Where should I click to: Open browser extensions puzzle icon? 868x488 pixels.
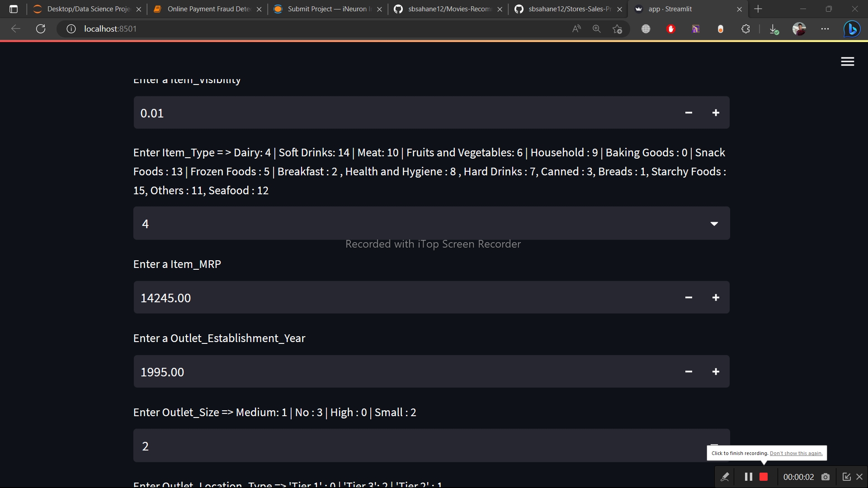click(745, 29)
